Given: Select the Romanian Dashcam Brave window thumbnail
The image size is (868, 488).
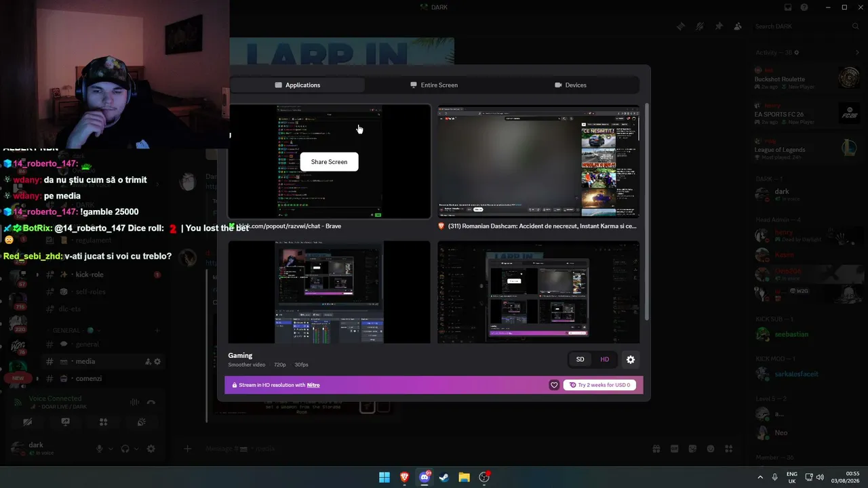Looking at the screenshot, I should click(538, 161).
